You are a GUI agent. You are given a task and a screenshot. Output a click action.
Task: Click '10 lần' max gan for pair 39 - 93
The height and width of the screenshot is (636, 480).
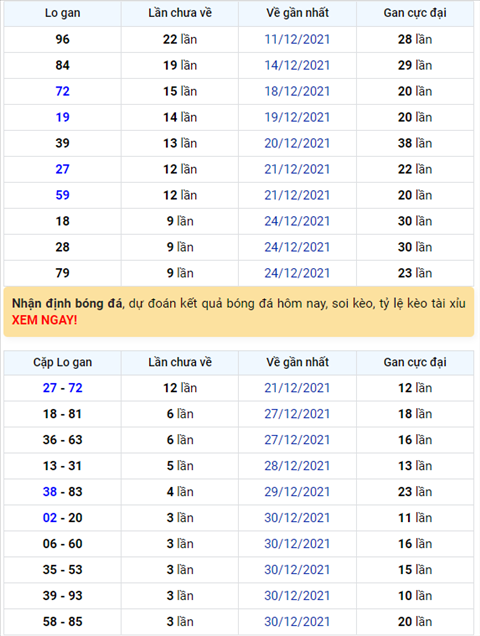click(415, 595)
